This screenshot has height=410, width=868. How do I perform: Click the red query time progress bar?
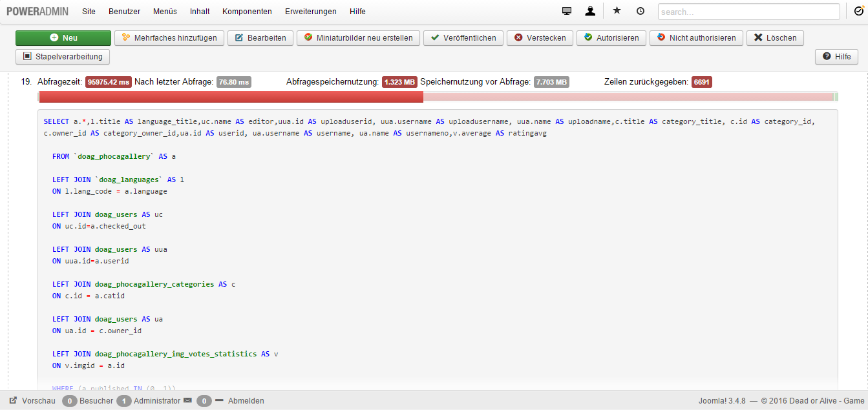(231, 97)
